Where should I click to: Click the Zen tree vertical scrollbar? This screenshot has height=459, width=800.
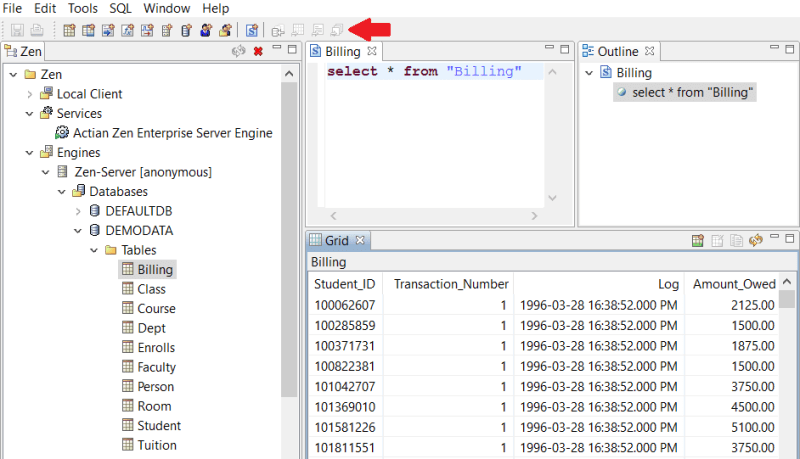point(289,240)
